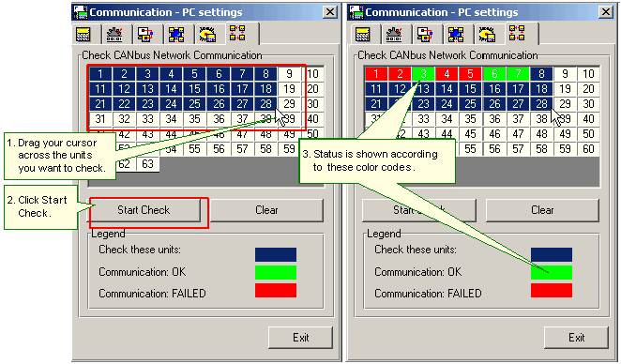Image resolution: width=621 pixels, height=364 pixels.
Task: Select the CANbus network check tab in left dialog
Action: 237,33
